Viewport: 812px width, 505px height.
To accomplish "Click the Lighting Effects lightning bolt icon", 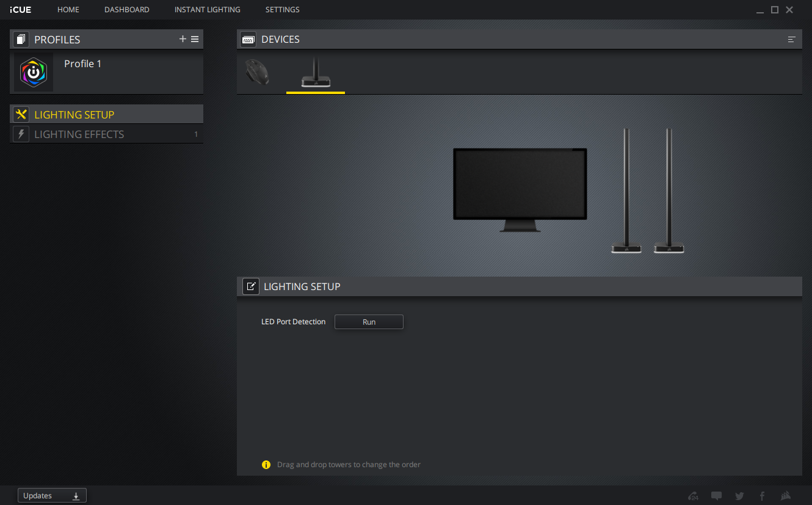I will pyautogui.click(x=21, y=134).
